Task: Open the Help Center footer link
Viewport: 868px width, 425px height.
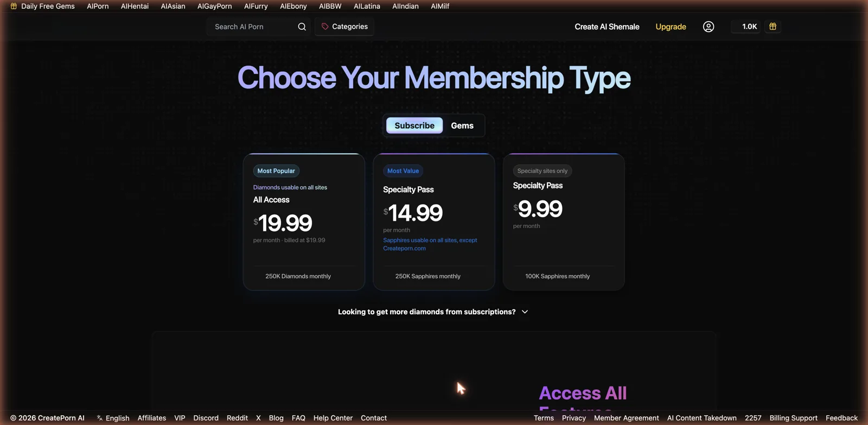Action: (x=333, y=418)
